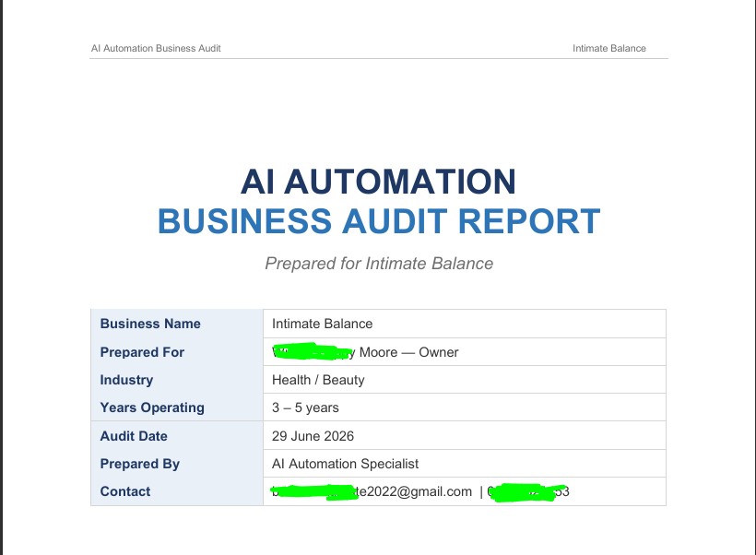Click the 'Moore — Owner' value cell
Image resolution: width=756 pixels, height=555 pixels.
pyautogui.click(x=465, y=352)
